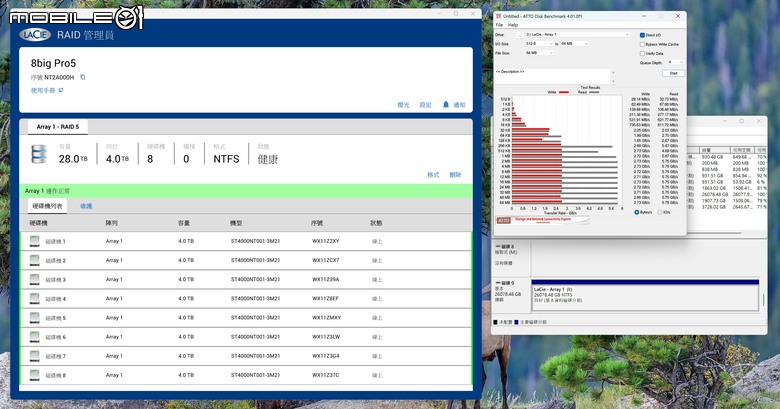Screen dimensions: 780x409
Task: Open the I/O Size start dropdown (512 B)
Action: (539, 44)
